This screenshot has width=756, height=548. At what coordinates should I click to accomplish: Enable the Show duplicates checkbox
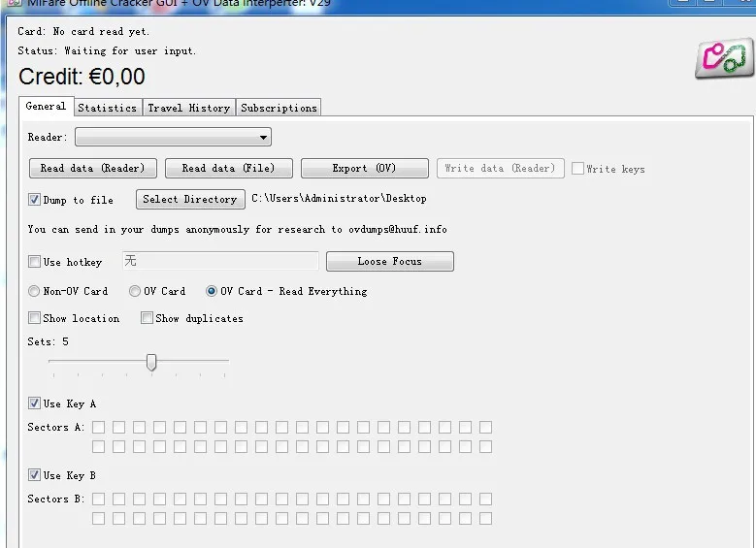coord(147,318)
